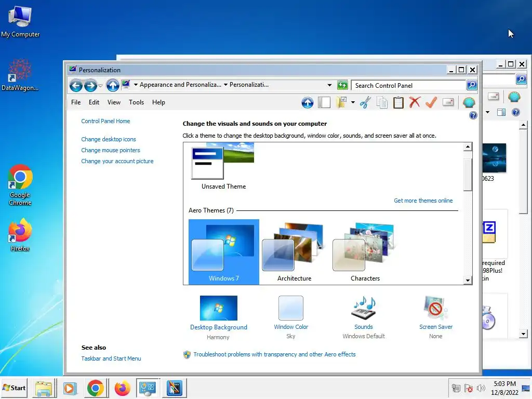Click Show Desktop button in taskbar corner
The image size is (532, 399).
[526, 388]
